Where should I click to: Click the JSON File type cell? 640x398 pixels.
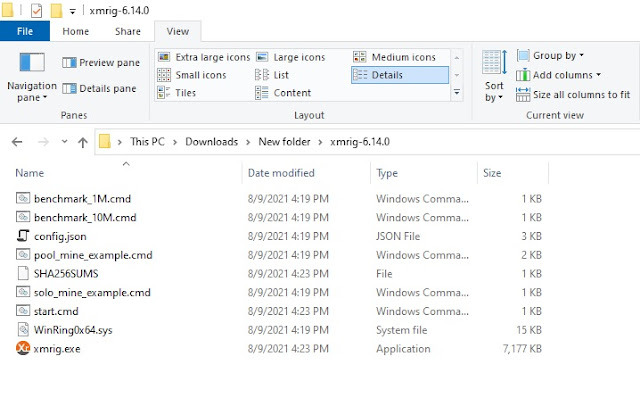(398, 236)
